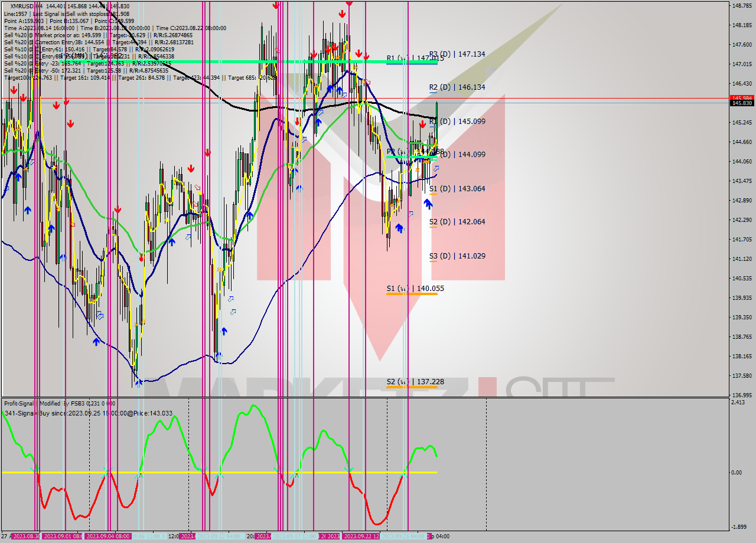Click the 2023.09.22 12 date marker

[x=360, y=537]
